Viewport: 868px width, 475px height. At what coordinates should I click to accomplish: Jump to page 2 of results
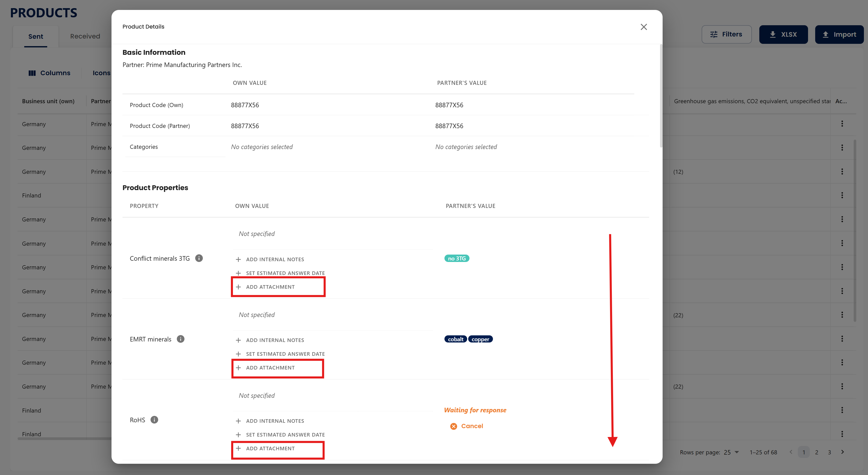coord(816,452)
